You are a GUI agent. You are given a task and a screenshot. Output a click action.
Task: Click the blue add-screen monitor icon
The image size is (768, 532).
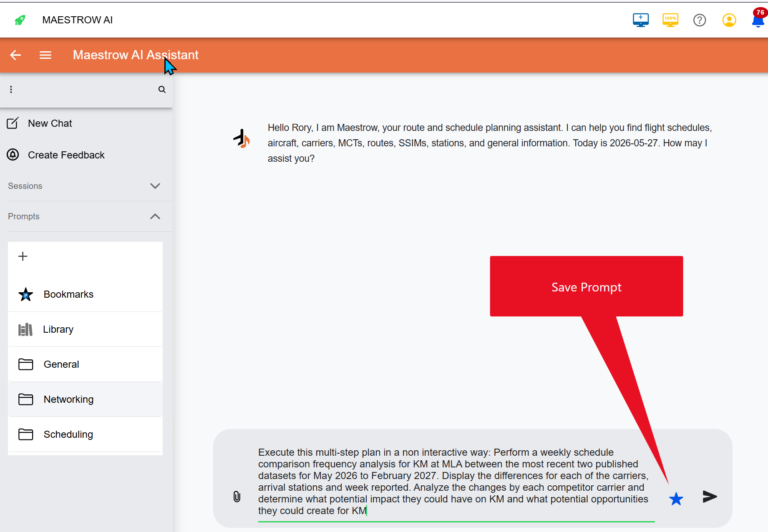point(641,20)
